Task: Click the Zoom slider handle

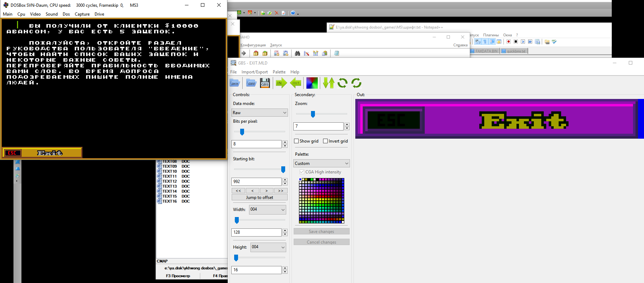Action: click(x=313, y=114)
